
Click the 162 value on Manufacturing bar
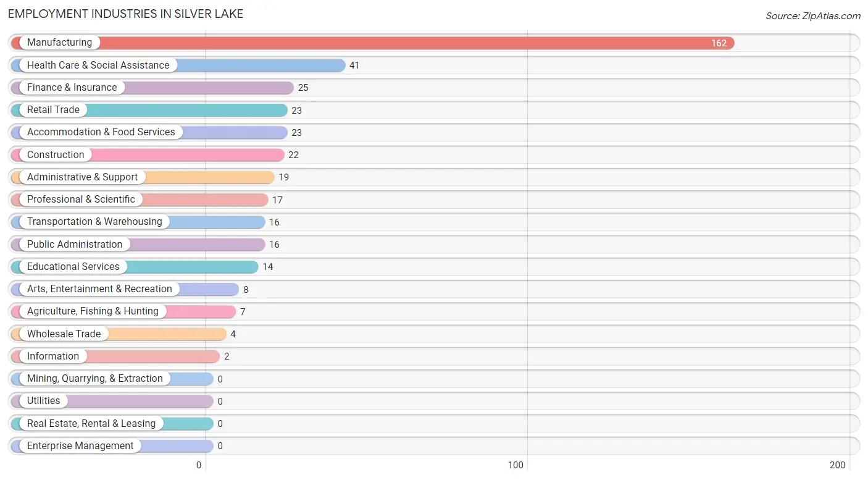719,43
